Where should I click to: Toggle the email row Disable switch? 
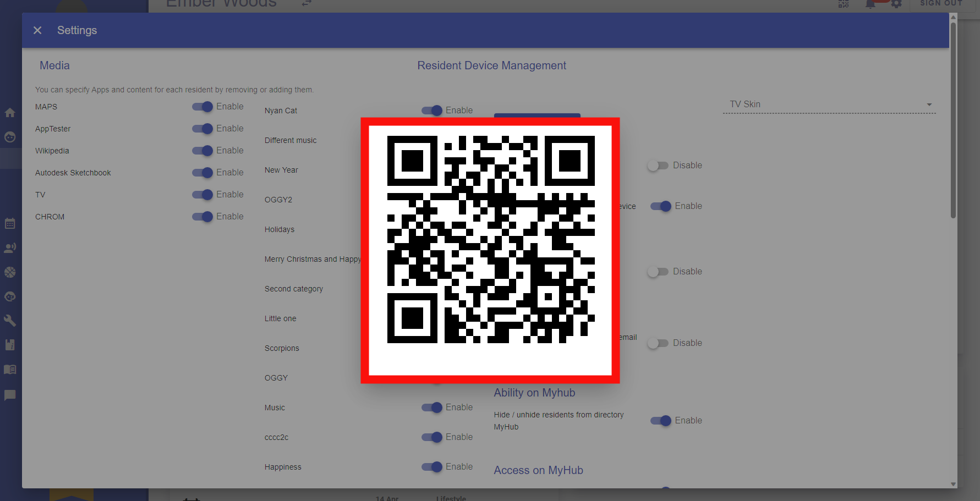click(x=658, y=343)
